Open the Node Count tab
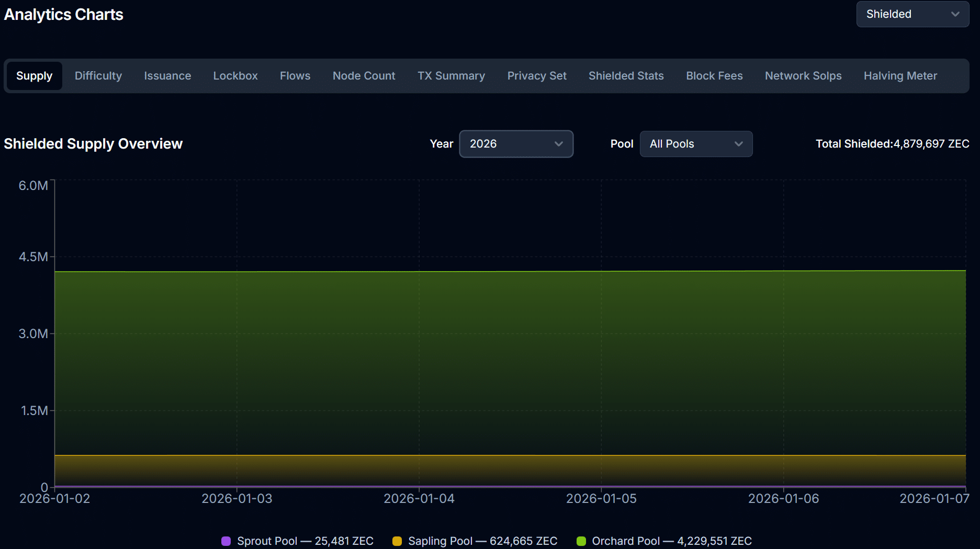 364,76
